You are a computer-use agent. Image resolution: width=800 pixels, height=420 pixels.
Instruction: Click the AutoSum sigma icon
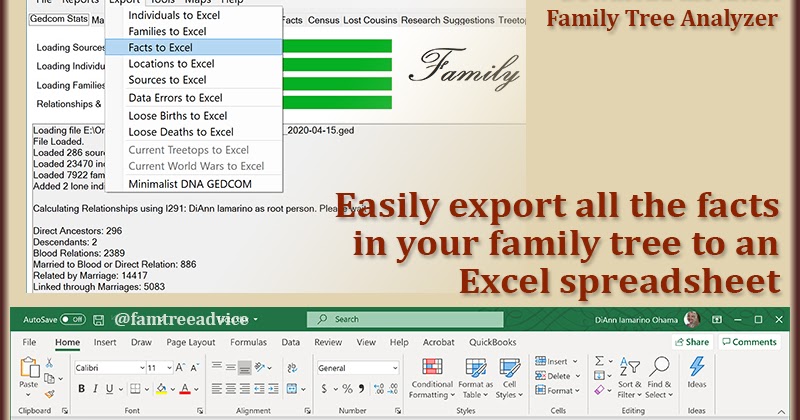[599, 361]
